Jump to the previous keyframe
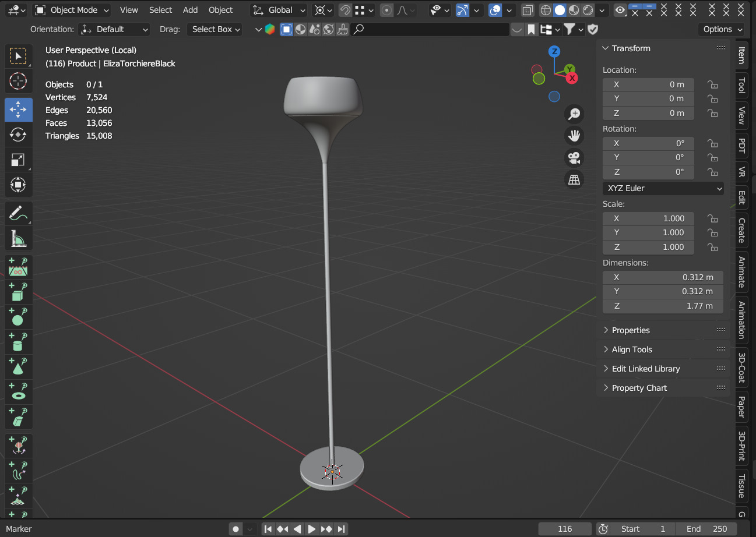The image size is (756, 537). (282, 529)
